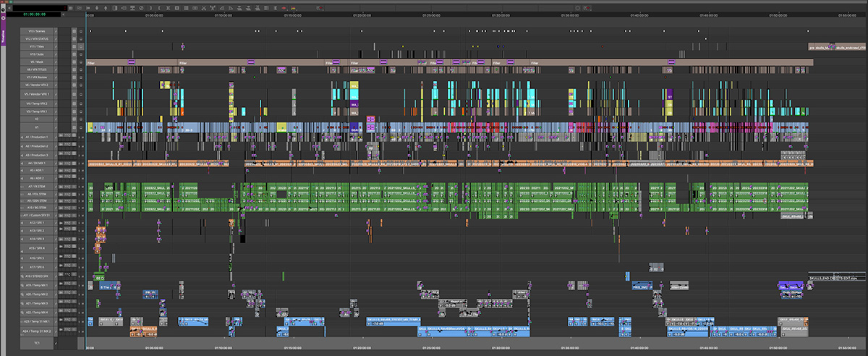Open the timeline Fast Menu hamburger icon
The image size is (868, 356).
71,7
